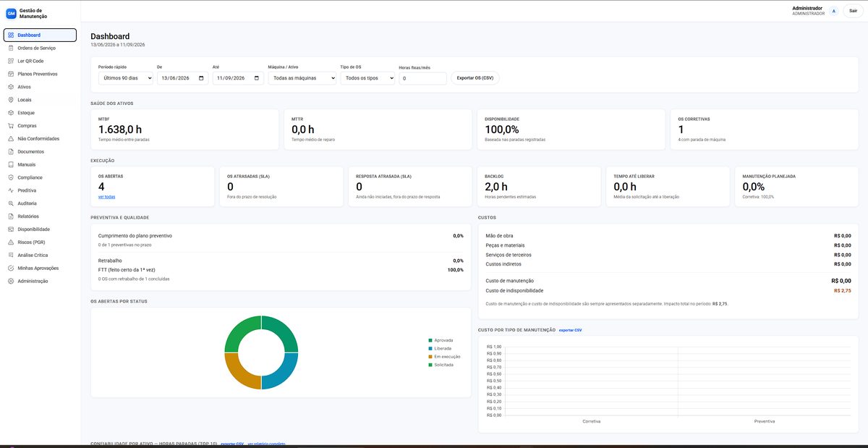Image resolution: width=868 pixels, height=448 pixels.
Task: Open Preditiva pulse wave icon
Action: pyautogui.click(x=11, y=190)
